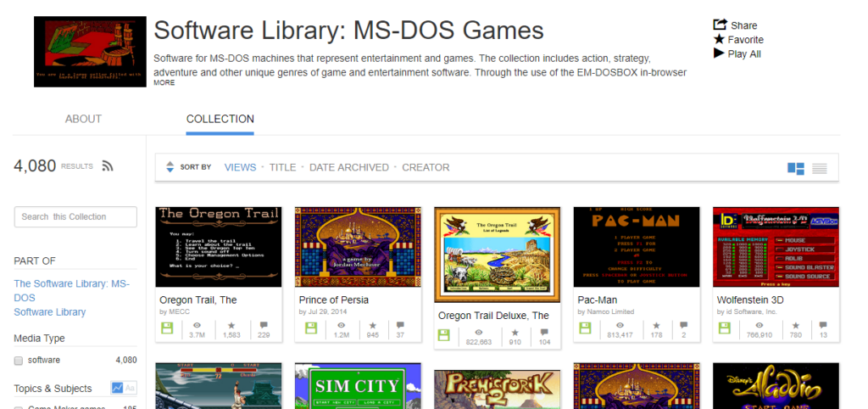Click favorites star on Oregon Trail Deluxe card
The width and height of the screenshot is (868, 409).
[x=515, y=333]
